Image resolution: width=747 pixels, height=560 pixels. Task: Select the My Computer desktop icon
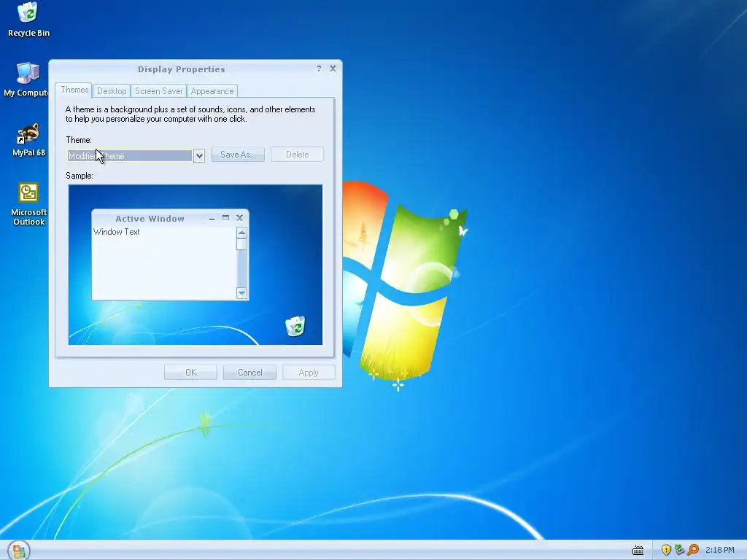(26, 79)
